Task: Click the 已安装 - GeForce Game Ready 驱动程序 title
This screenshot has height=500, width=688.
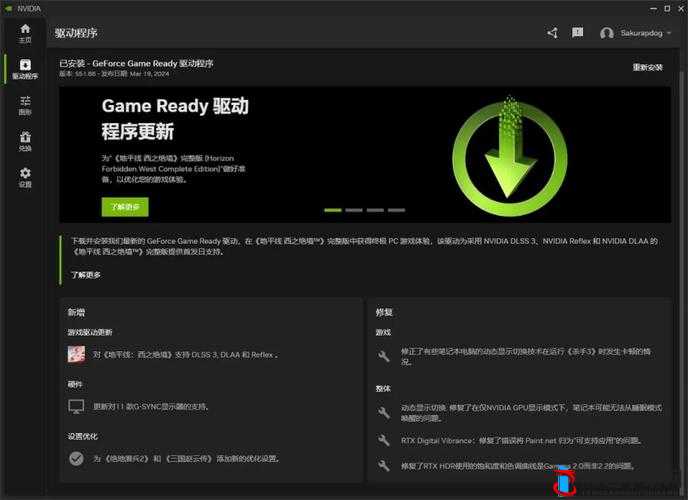Action: 136,64
